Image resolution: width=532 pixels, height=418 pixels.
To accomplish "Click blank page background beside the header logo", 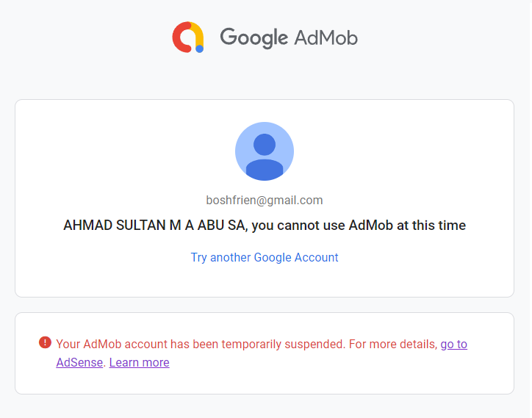I will click(x=441, y=37).
